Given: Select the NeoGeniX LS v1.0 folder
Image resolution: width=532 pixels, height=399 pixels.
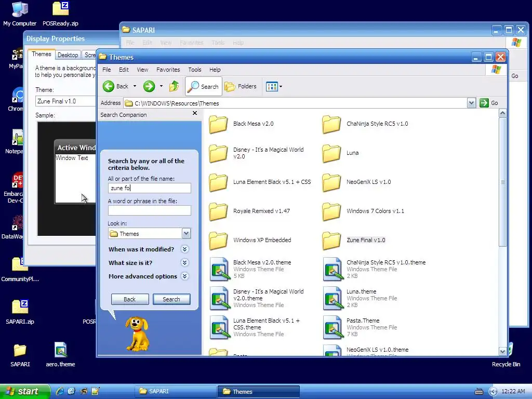Looking at the screenshot, I should tap(356, 182).
